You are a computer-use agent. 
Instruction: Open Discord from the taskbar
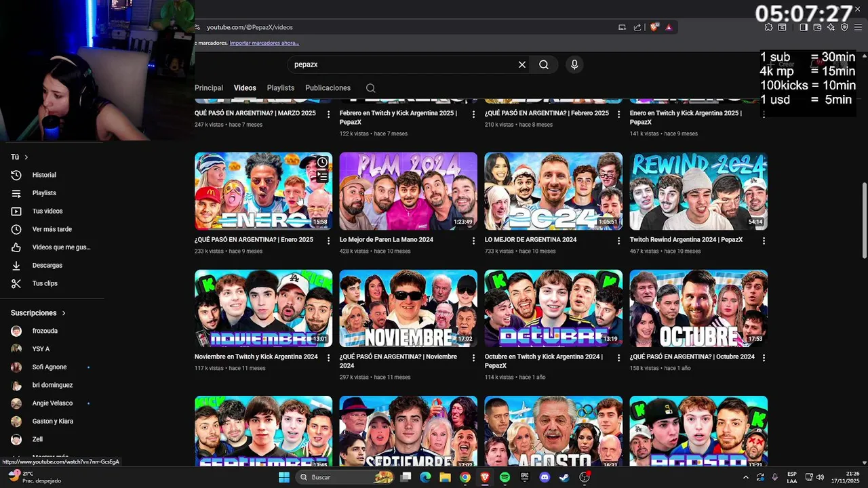[544, 477]
